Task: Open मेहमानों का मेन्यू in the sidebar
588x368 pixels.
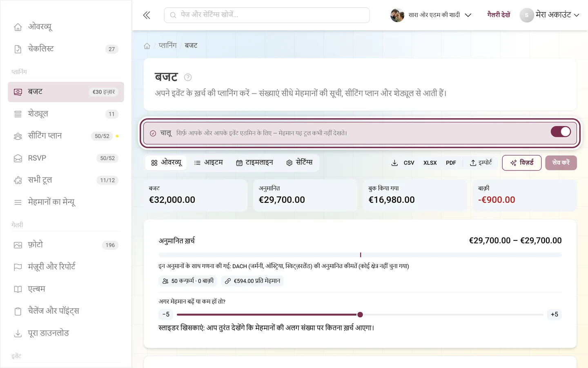Action: point(66,202)
